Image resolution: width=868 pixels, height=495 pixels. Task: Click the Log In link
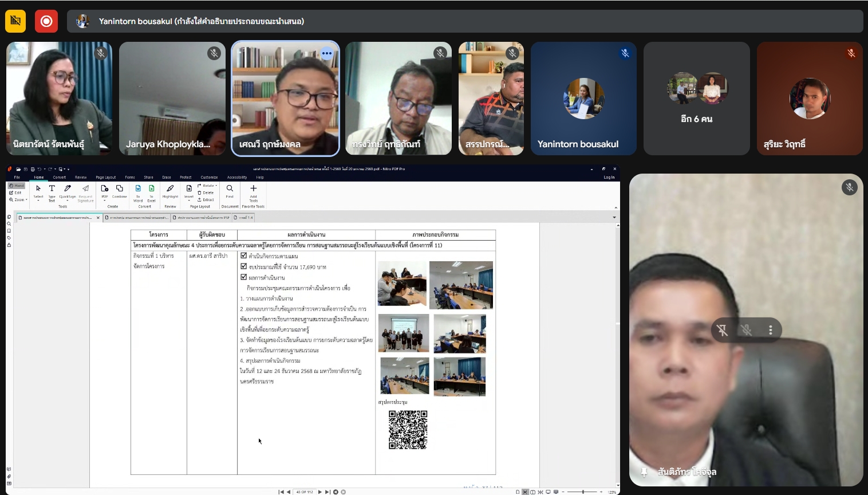point(609,177)
